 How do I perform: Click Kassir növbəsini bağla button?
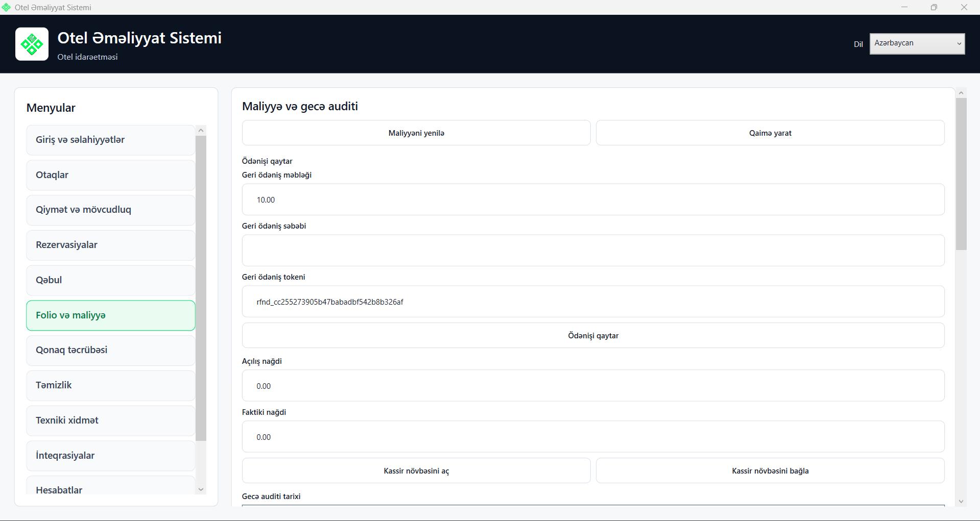(x=770, y=470)
